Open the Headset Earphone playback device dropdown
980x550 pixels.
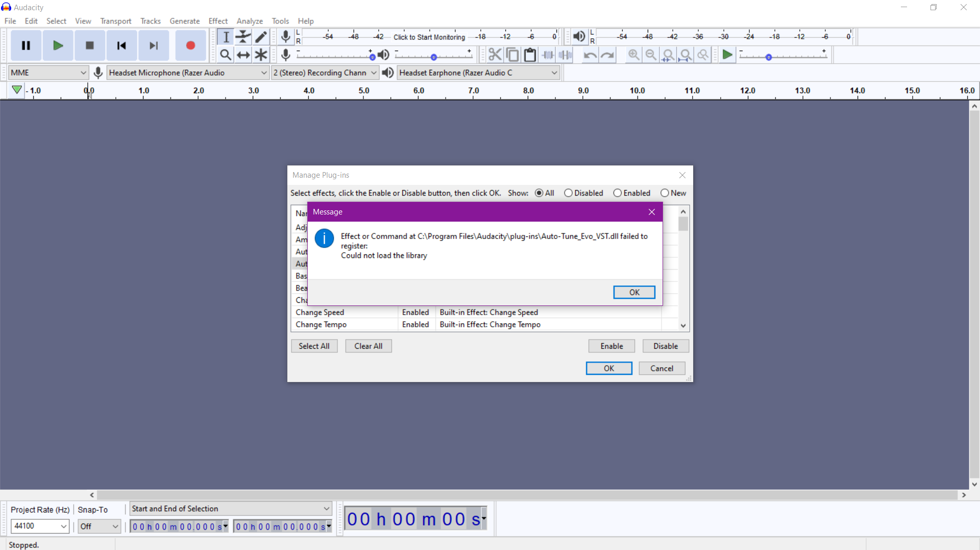point(478,73)
